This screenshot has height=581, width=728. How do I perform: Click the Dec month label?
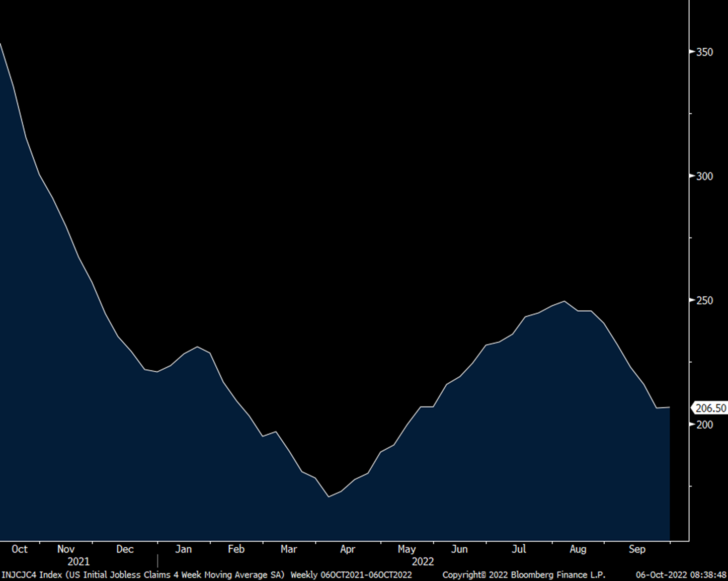pyautogui.click(x=125, y=549)
